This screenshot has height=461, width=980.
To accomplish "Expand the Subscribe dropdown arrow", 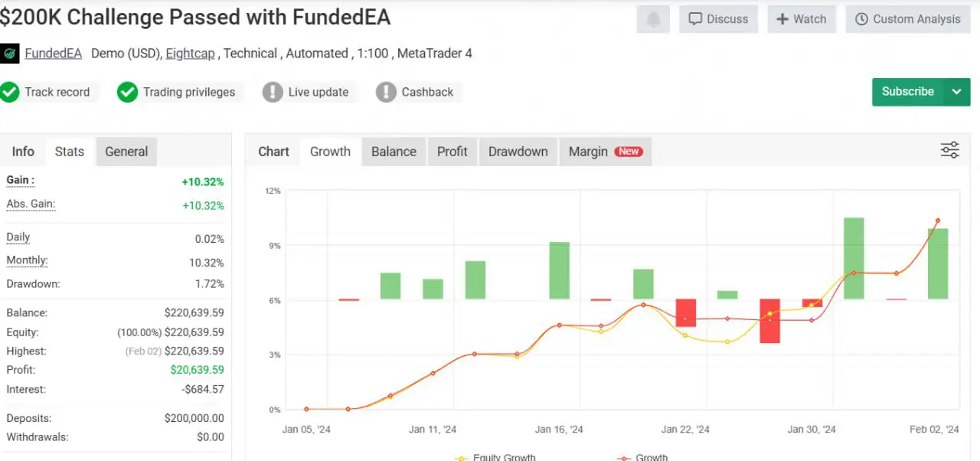I will [956, 91].
